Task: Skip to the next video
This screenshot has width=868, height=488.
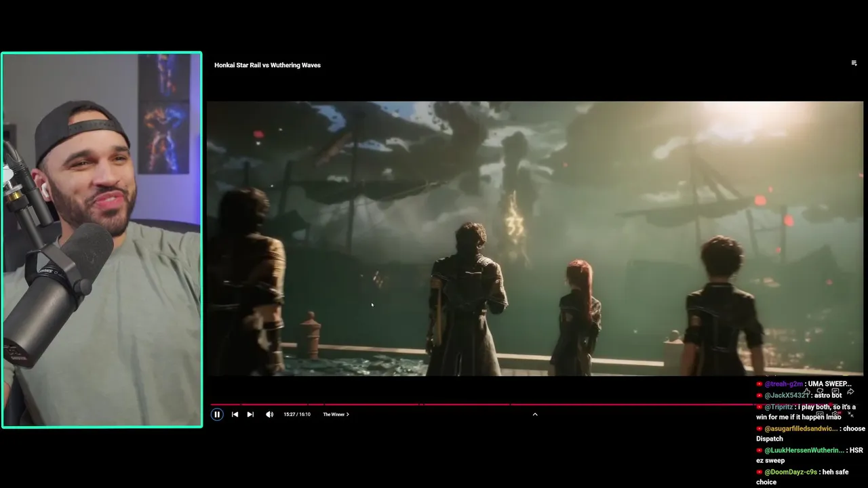Action: tap(250, 414)
